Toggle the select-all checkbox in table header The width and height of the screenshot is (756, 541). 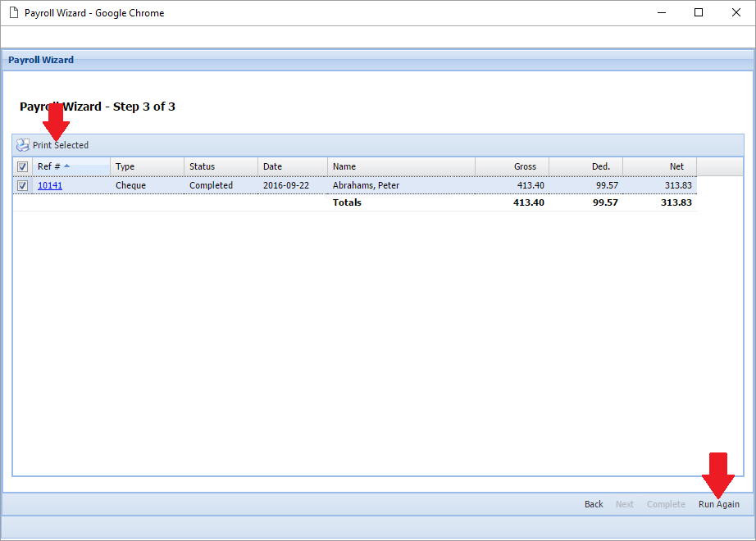tap(22, 167)
